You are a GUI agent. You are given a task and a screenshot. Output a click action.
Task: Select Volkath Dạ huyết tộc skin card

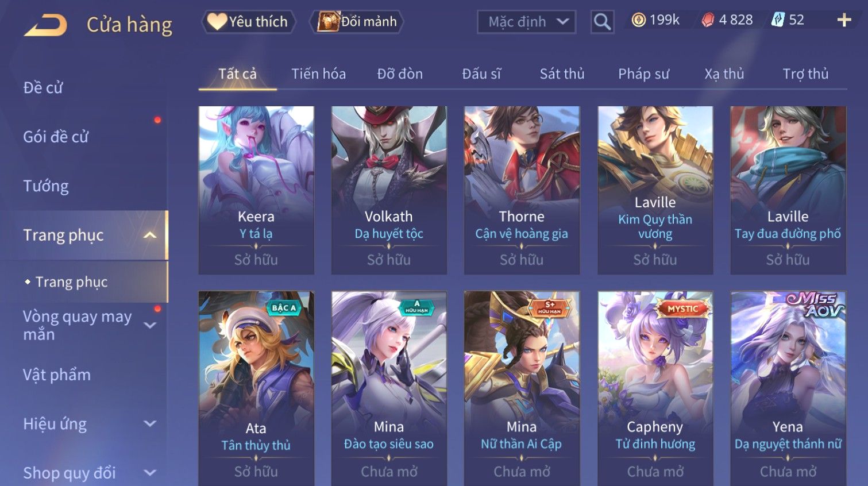click(389, 190)
